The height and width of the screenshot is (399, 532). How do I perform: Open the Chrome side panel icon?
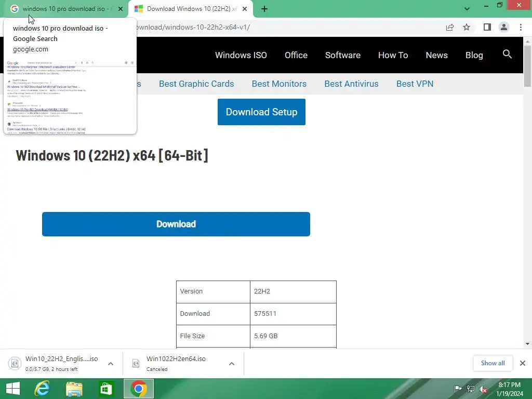coord(487,27)
